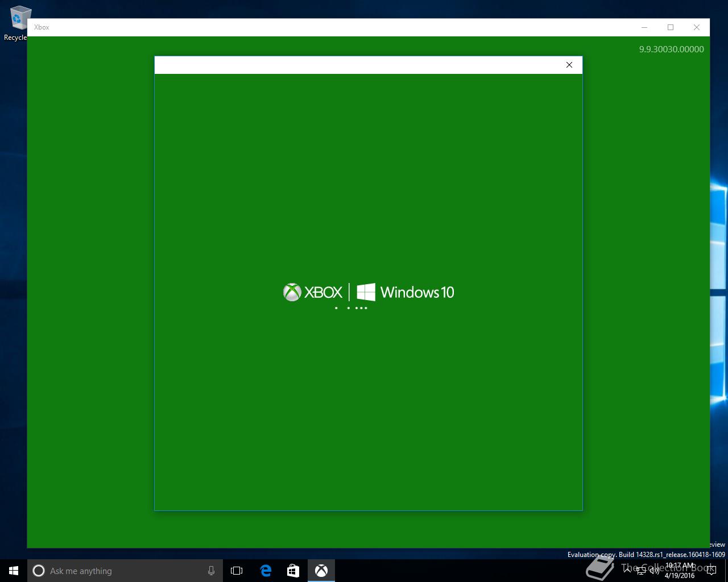Image resolution: width=728 pixels, height=582 pixels.
Task: Maximize the Xbox window
Action: 671,27
